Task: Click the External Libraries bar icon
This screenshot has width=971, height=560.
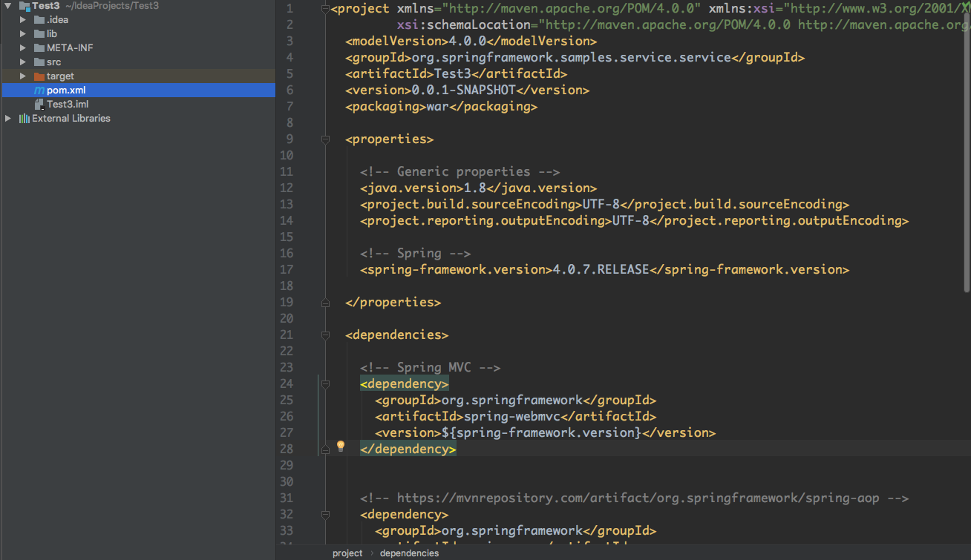Action: 24,118
